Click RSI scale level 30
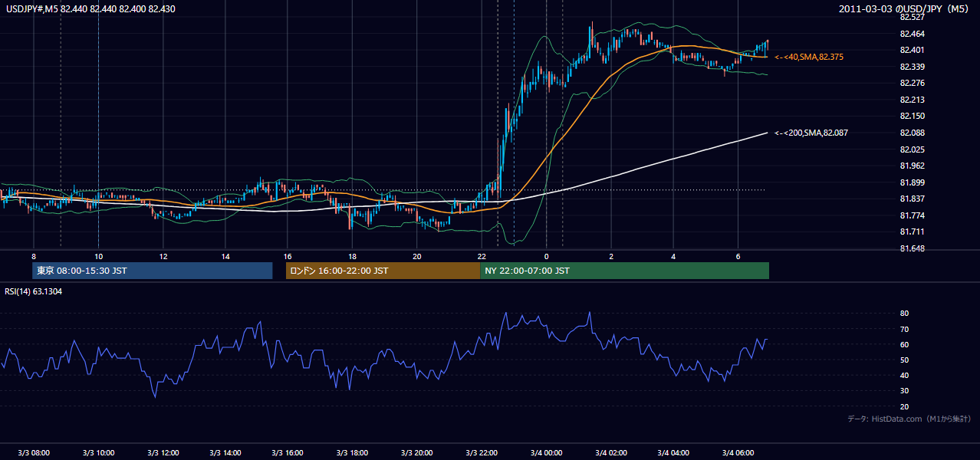The height and width of the screenshot is (460, 980). [905, 391]
